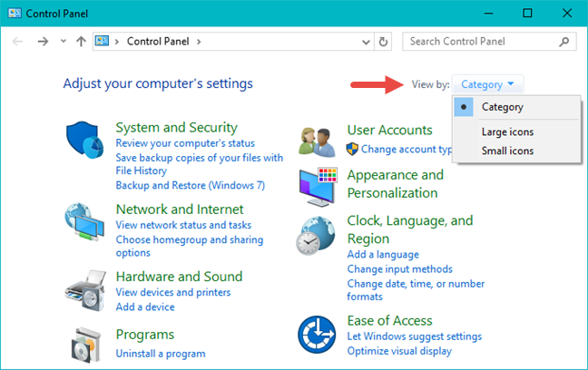
Task: Click the refresh button in address bar
Action: 384,42
